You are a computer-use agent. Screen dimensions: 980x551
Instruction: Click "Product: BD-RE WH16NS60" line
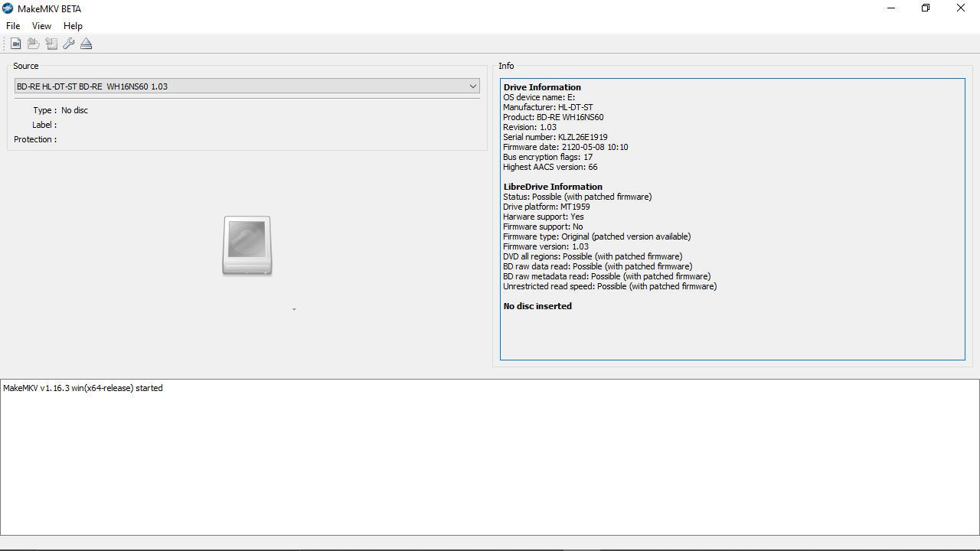coord(554,117)
